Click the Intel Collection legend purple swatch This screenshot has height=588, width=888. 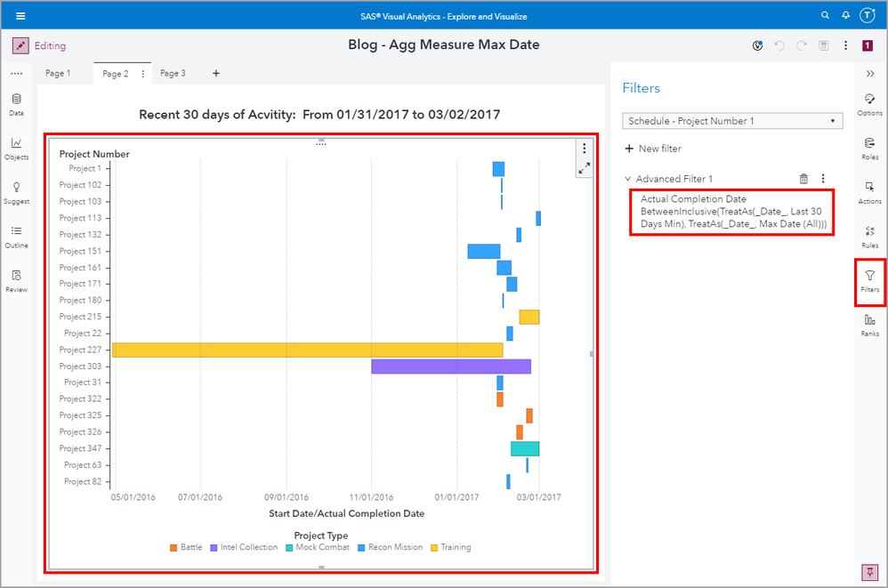pos(214,548)
